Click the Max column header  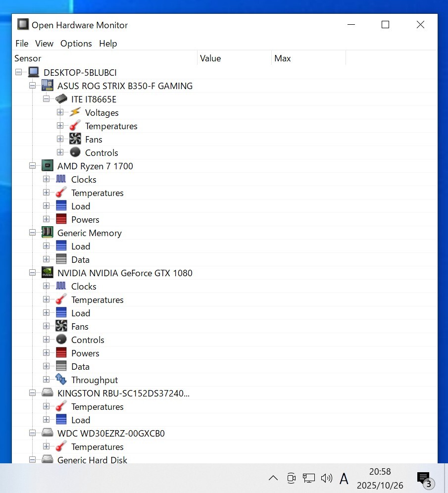(x=309, y=58)
